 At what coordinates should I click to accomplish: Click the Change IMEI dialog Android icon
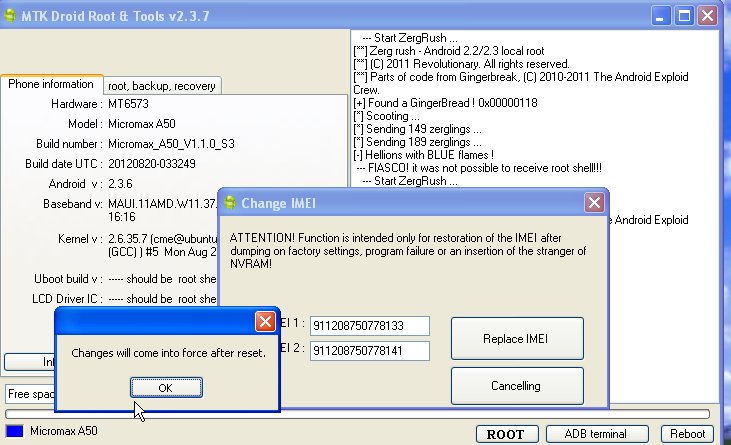229,203
